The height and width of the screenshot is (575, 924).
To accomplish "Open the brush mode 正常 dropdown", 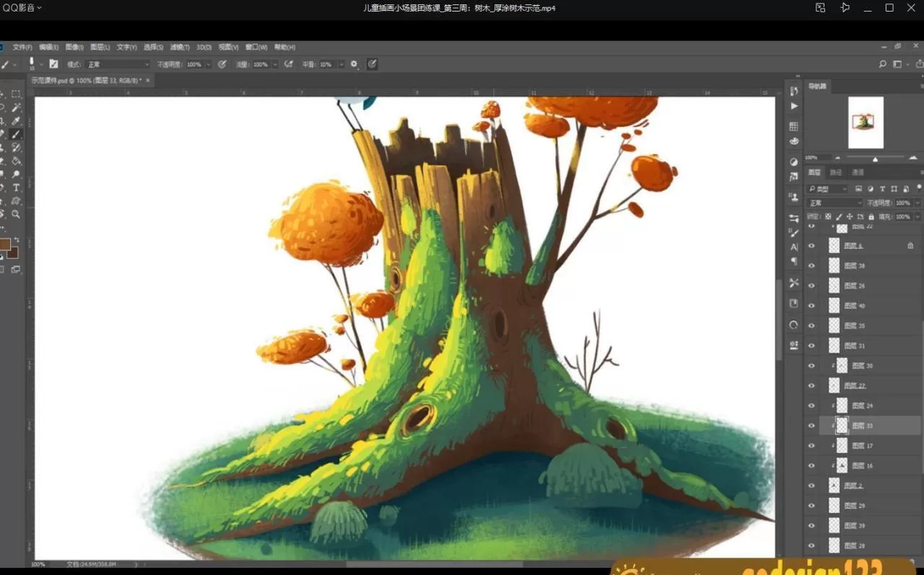I will pos(118,64).
